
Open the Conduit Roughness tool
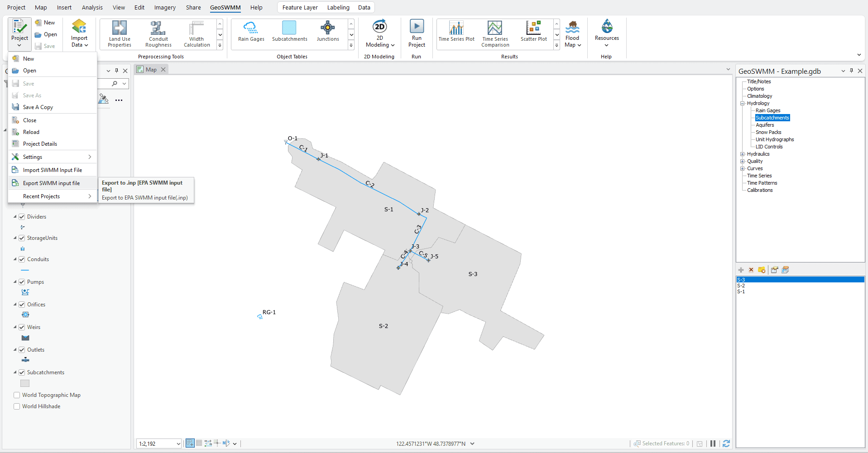pyautogui.click(x=158, y=34)
